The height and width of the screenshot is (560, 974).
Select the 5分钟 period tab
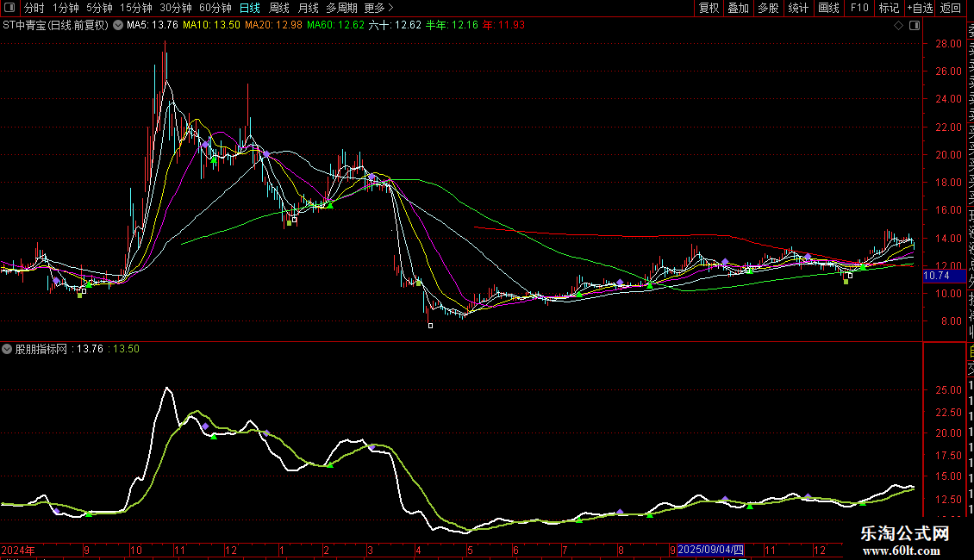99,8
